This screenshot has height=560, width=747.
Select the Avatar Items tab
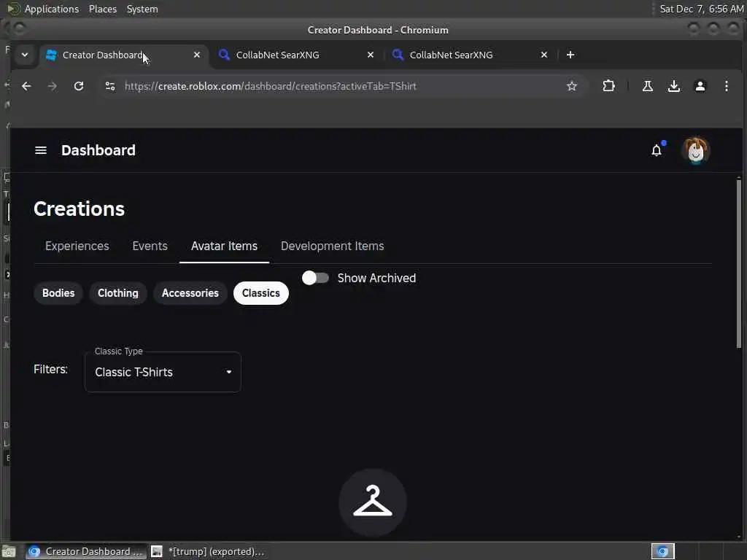[x=225, y=246]
